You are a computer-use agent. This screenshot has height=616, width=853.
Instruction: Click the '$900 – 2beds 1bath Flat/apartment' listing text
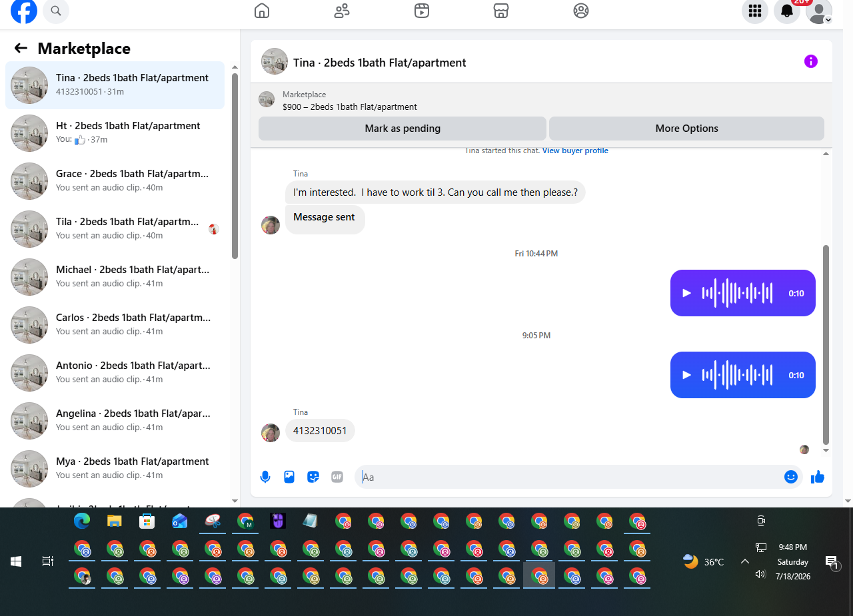[x=350, y=107]
